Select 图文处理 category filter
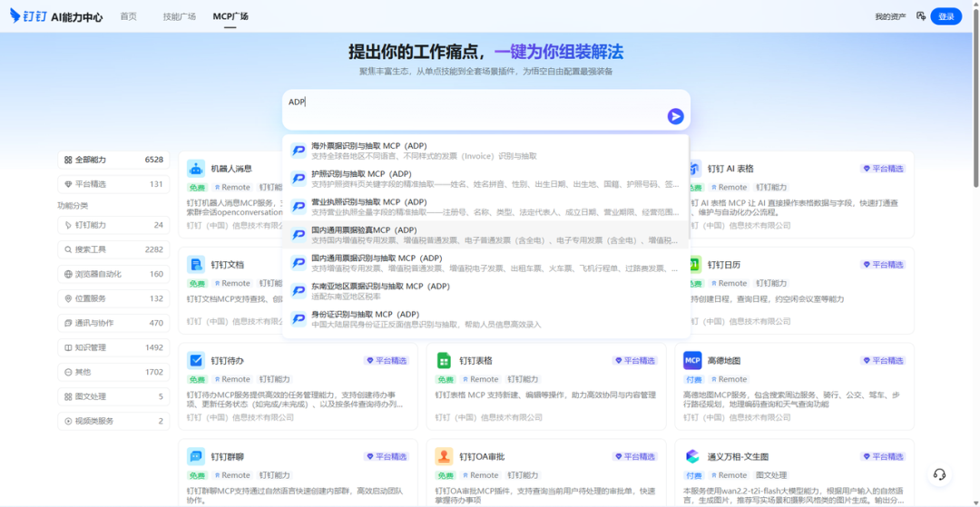 (113, 396)
